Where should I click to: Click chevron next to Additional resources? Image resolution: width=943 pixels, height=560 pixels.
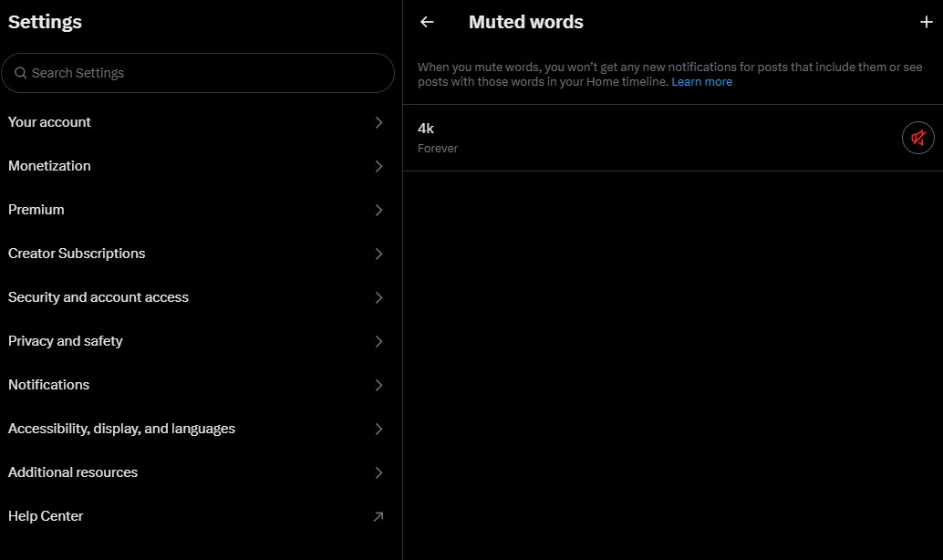pos(378,472)
